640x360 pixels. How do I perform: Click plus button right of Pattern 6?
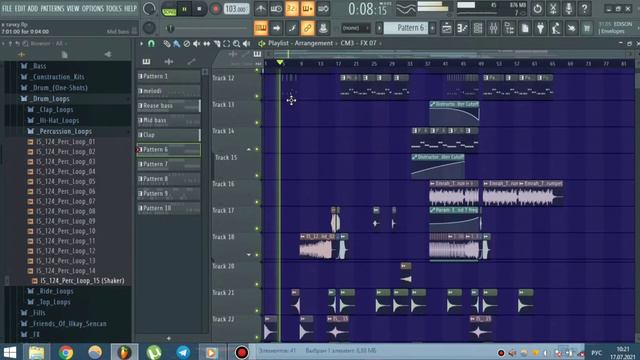click(432, 28)
